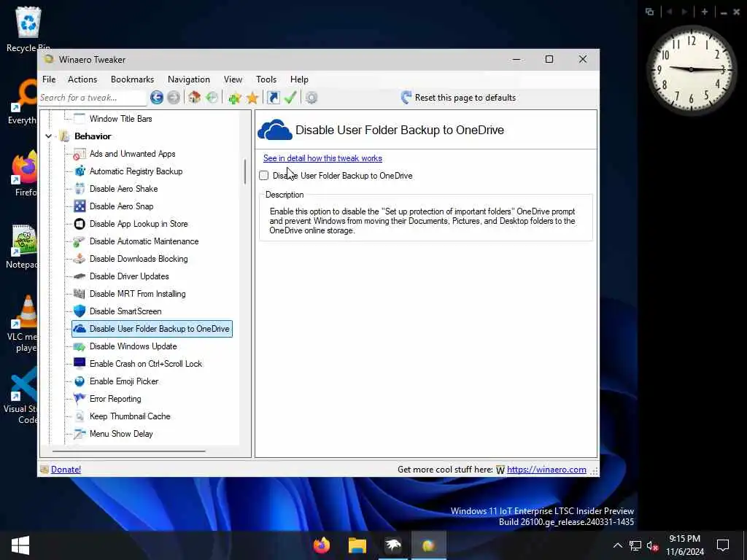Click the analog clock desktop gadget
This screenshot has height=560, width=747.
pyautogui.click(x=692, y=69)
